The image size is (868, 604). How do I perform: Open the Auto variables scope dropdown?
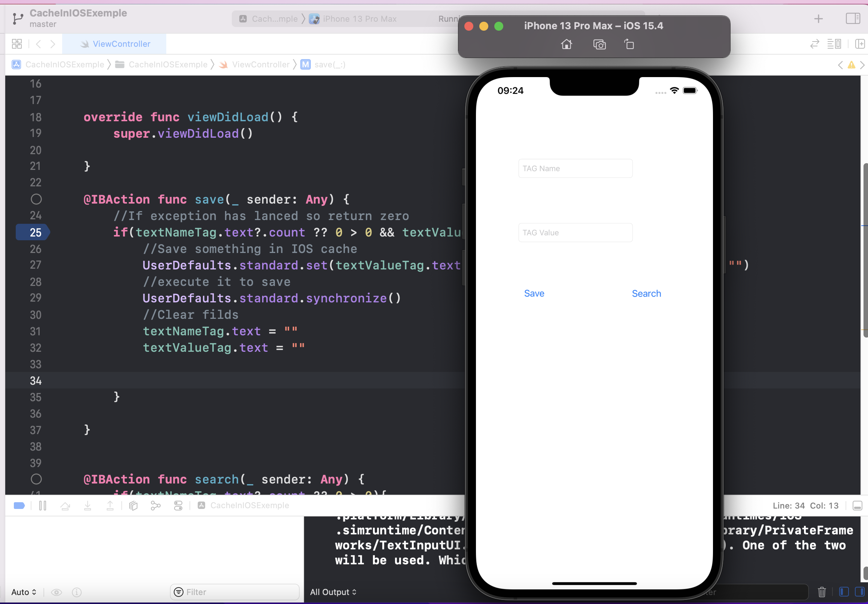coord(24,592)
